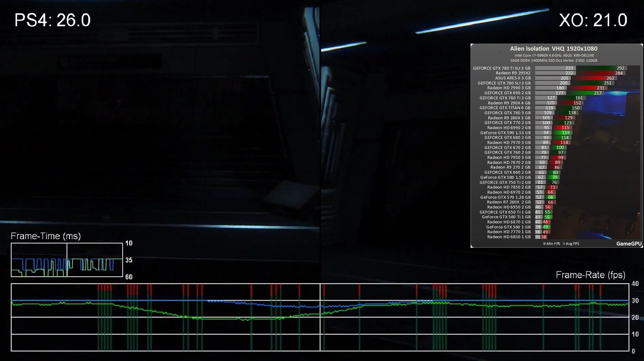
Task: Click the 217 value for GTX 690
Action: [x=597, y=93]
